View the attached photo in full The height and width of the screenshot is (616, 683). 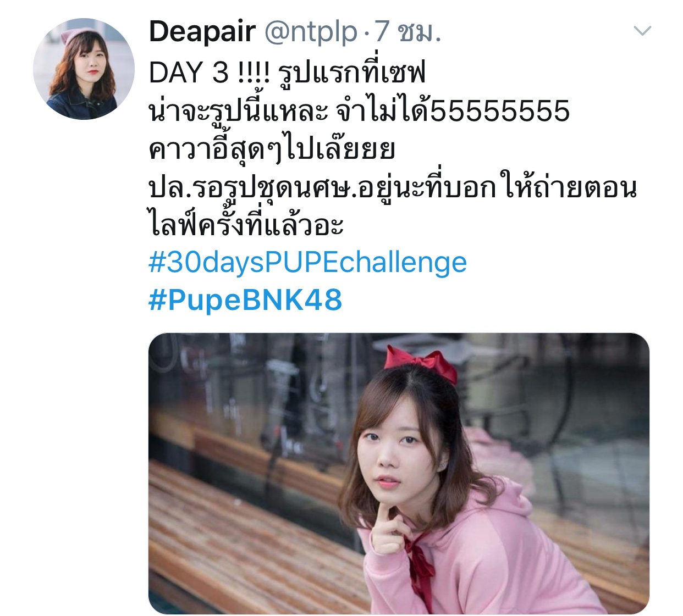(x=399, y=473)
